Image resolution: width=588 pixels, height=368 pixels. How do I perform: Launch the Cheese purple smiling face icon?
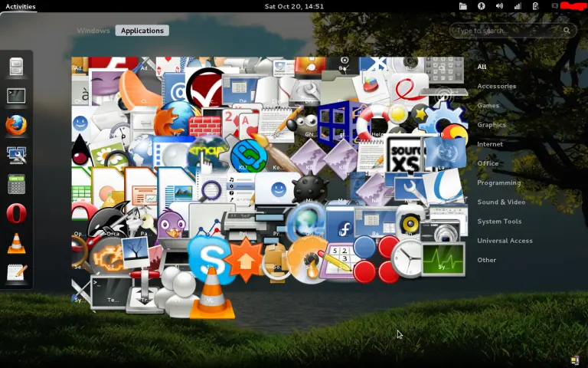click(106, 87)
